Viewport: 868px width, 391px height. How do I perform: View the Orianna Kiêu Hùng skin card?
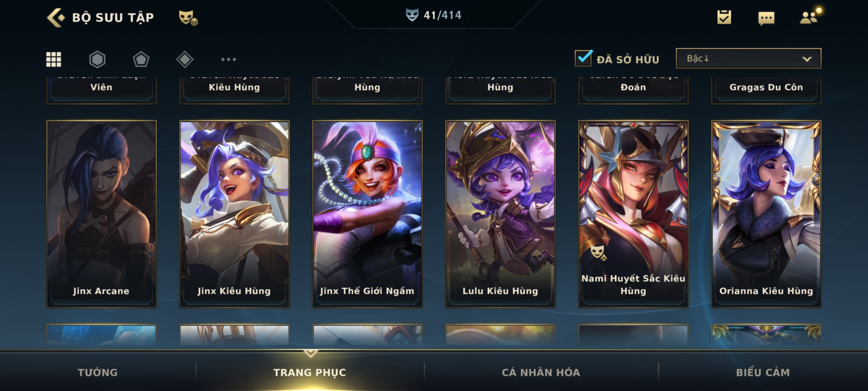click(x=766, y=214)
